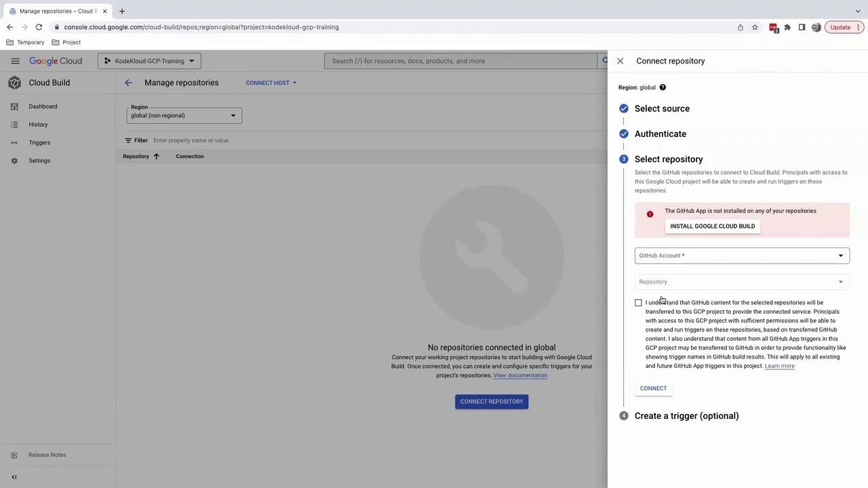The height and width of the screenshot is (488, 868).
Task: Open the Triggers page
Action: coord(39,142)
